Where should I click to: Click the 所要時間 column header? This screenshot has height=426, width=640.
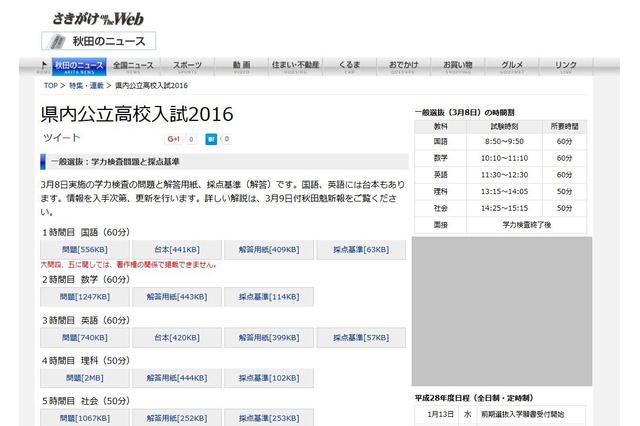click(564, 127)
